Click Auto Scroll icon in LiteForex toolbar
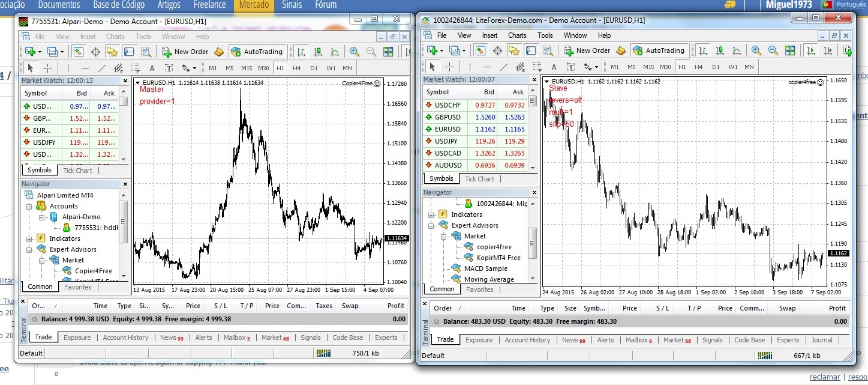This screenshot has width=868, height=385. [x=812, y=50]
